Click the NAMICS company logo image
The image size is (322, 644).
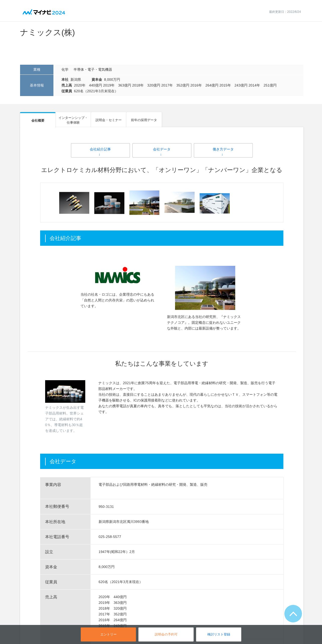(x=118, y=275)
